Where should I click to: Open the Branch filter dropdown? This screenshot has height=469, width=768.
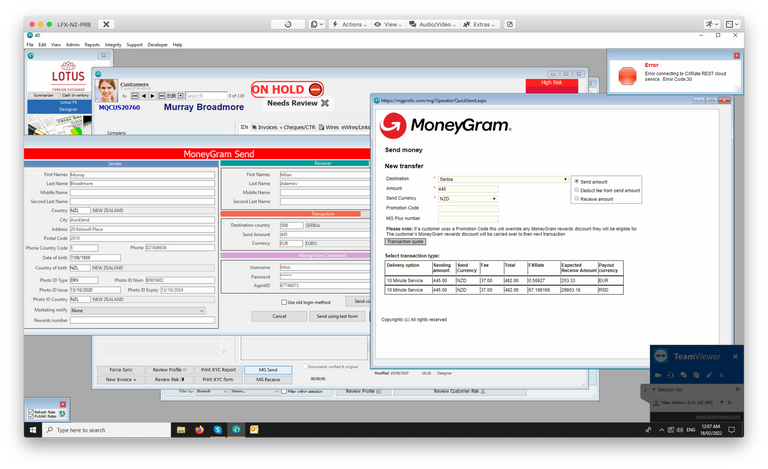[x=212, y=391]
